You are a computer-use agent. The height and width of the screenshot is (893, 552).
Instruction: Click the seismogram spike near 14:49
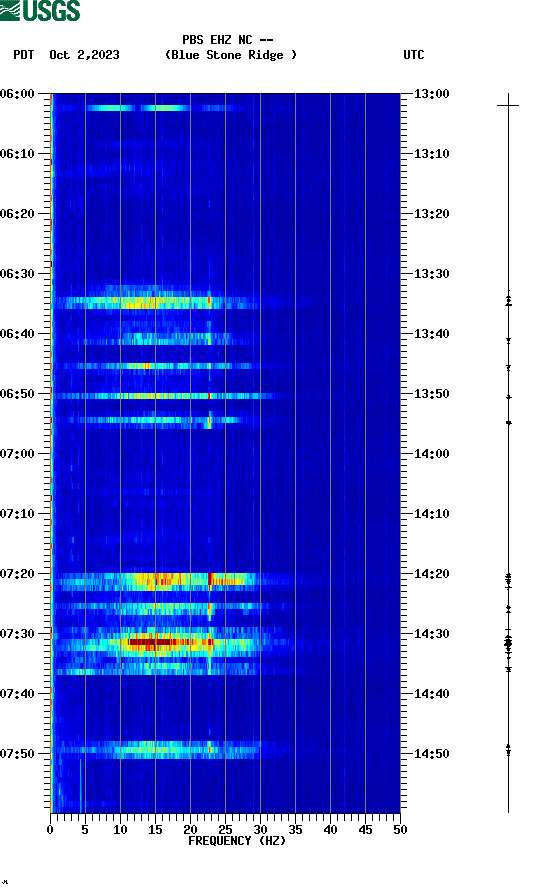tap(508, 749)
